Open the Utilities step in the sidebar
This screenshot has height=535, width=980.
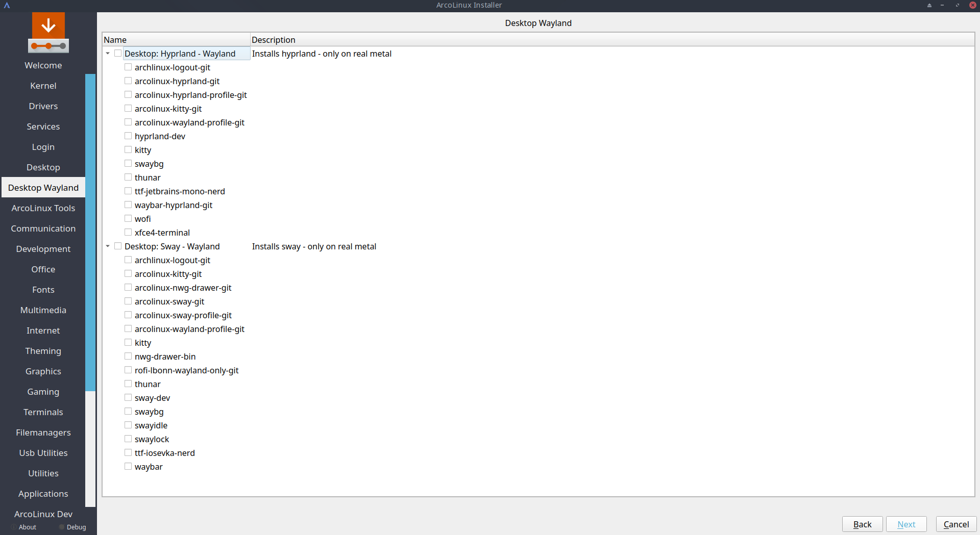pyautogui.click(x=43, y=473)
